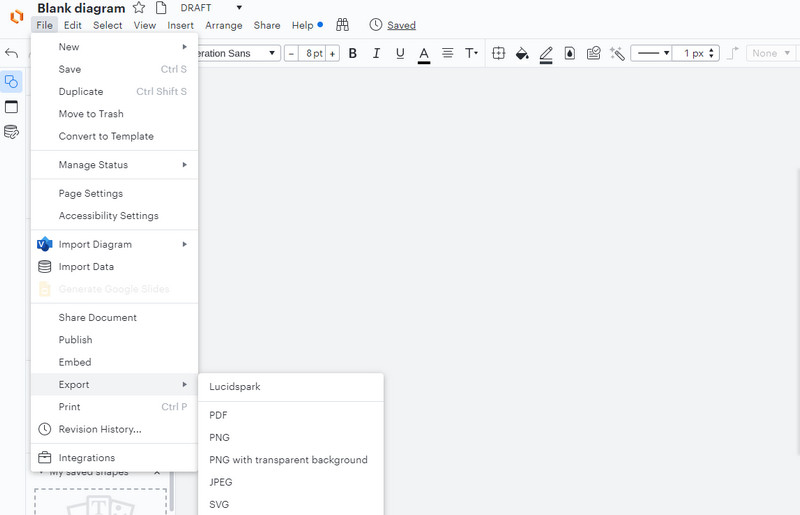This screenshot has height=515, width=800.
Task: Open the fill color bucket
Action: click(x=522, y=53)
